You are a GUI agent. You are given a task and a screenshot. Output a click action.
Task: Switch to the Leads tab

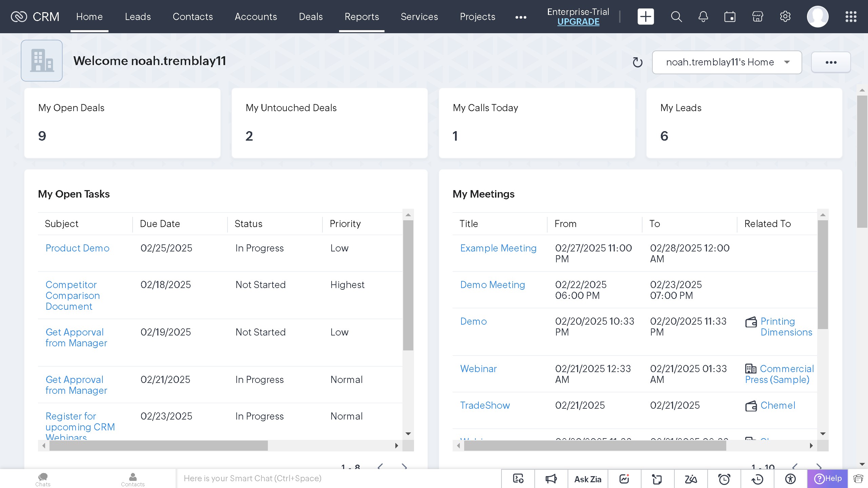[138, 17]
